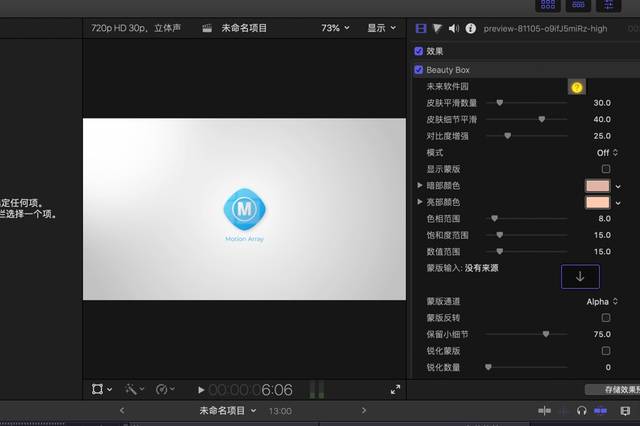Click the Motion Array logo in viewer

[x=244, y=209]
